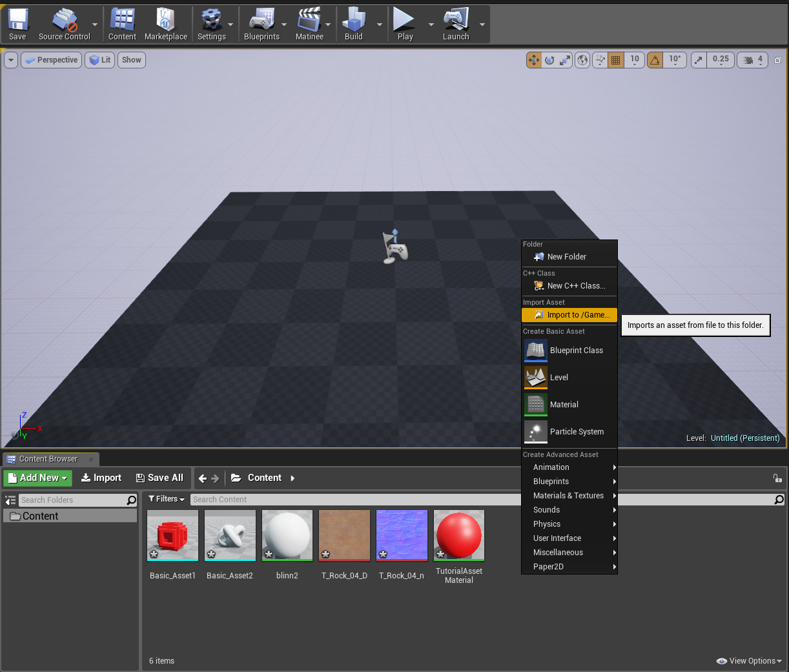The width and height of the screenshot is (789, 672).
Task: Open the Lit view mode dropdown
Action: pos(100,60)
